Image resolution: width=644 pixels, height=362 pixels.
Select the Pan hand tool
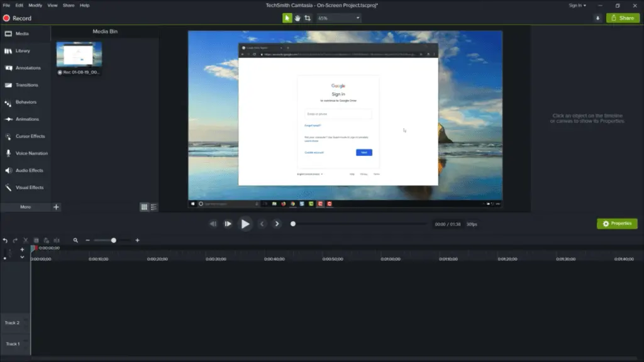(x=297, y=18)
